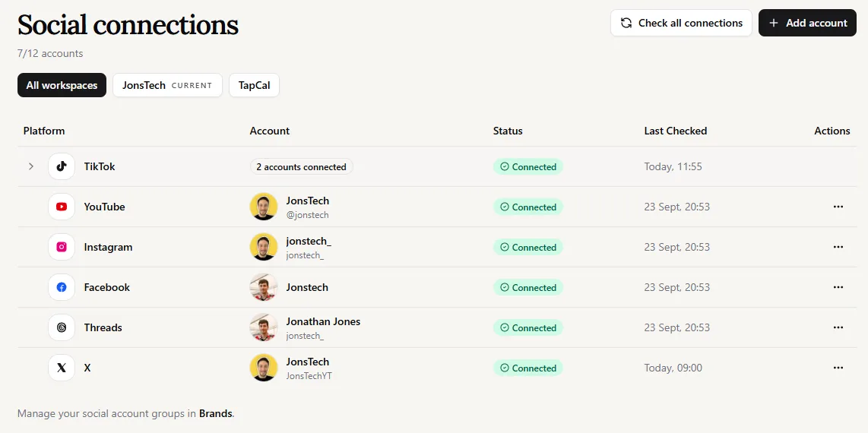Click the Facebook Jonstech avatar
The width and height of the screenshot is (868, 433).
(x=264, y=288)
